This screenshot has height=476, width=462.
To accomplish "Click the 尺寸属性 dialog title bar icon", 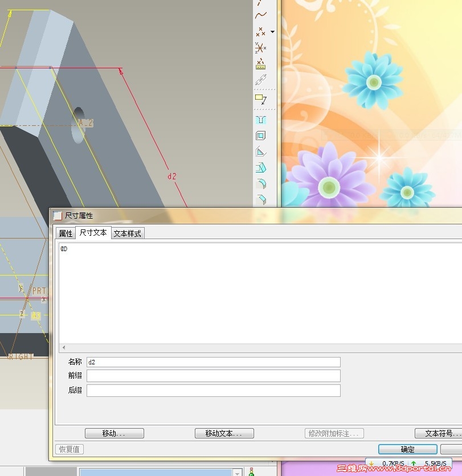I will (x=58, y=216).
